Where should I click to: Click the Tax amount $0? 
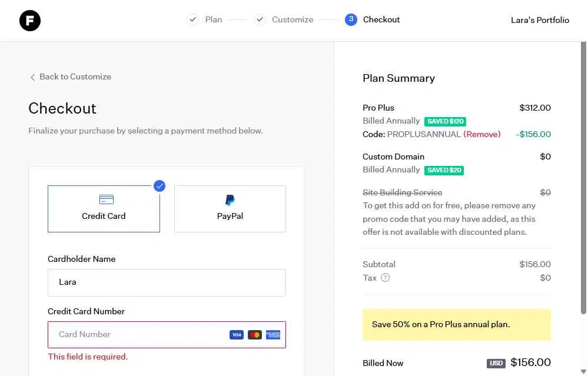[x=545, y=278]
